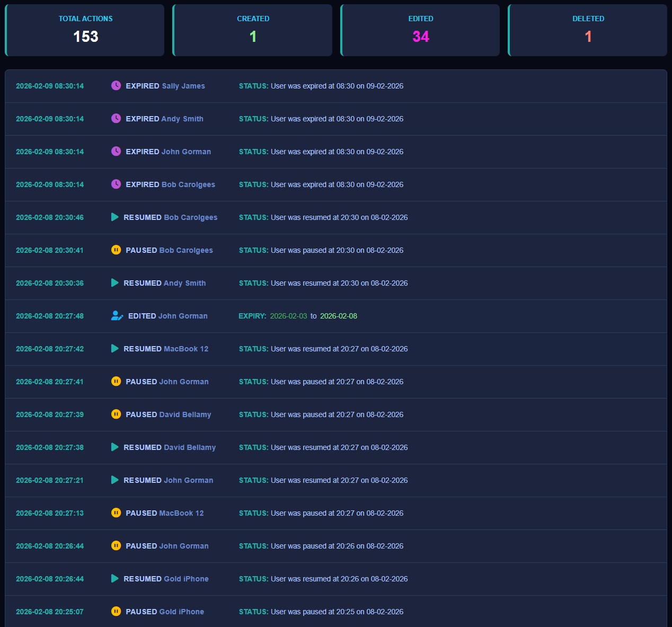This screenshot has width=672, height=627.
Task: Select the Total Actions 153 stat card
Action: [85, 30]
